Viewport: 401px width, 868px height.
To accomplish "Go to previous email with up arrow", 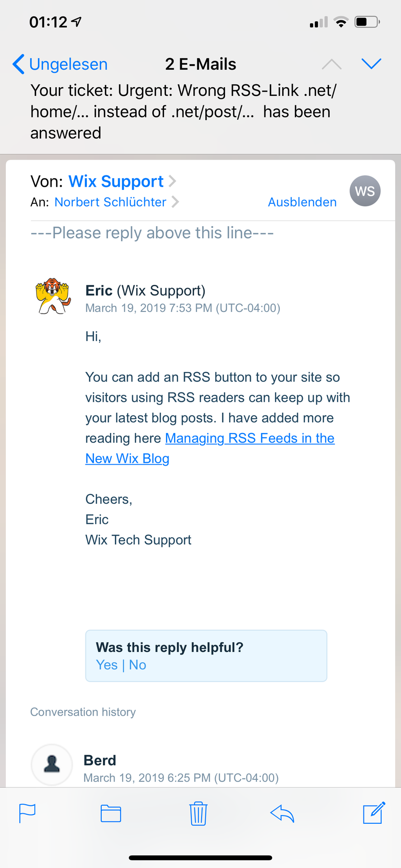I will click(x=331, y=64).
